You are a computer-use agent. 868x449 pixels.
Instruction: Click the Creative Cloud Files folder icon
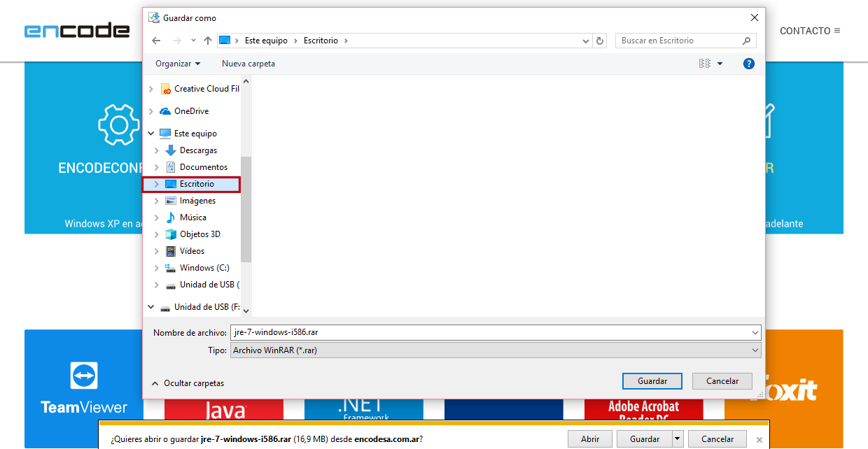[x=166, y=89]
